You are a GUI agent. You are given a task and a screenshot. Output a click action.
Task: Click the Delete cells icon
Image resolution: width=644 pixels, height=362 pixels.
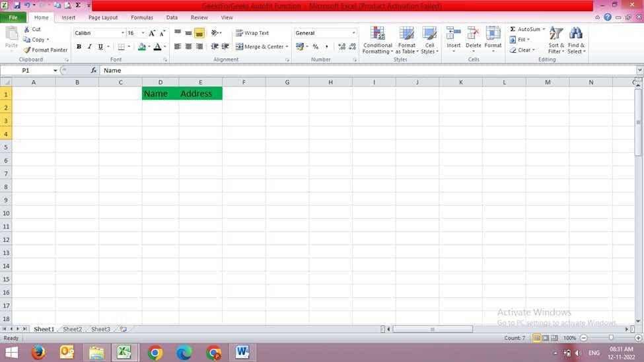click(x=473, y=34)
